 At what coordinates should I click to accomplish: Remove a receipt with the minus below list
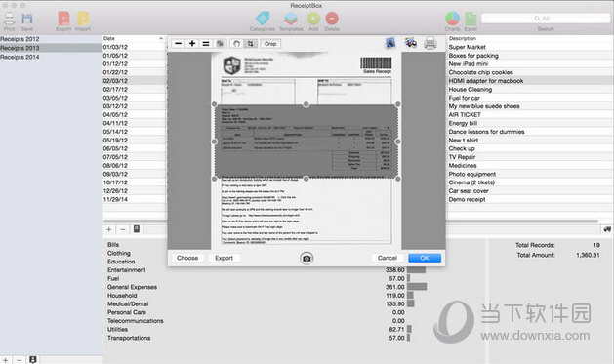pos(123,229)
